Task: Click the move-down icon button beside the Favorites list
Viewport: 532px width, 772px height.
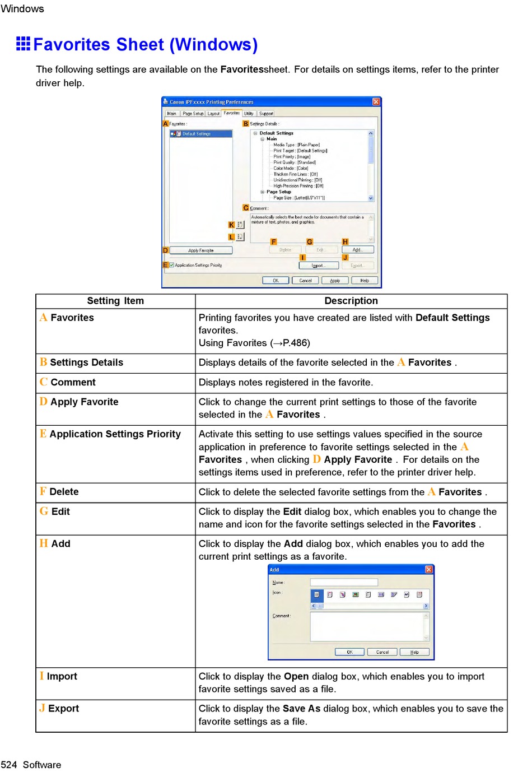Action: (x=240, y=237)
